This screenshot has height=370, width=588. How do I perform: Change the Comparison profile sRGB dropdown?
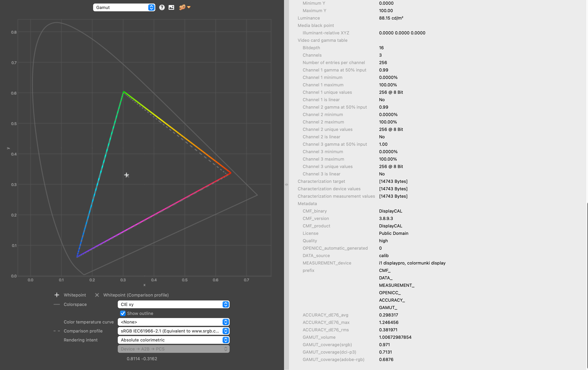tap(173, 331)
